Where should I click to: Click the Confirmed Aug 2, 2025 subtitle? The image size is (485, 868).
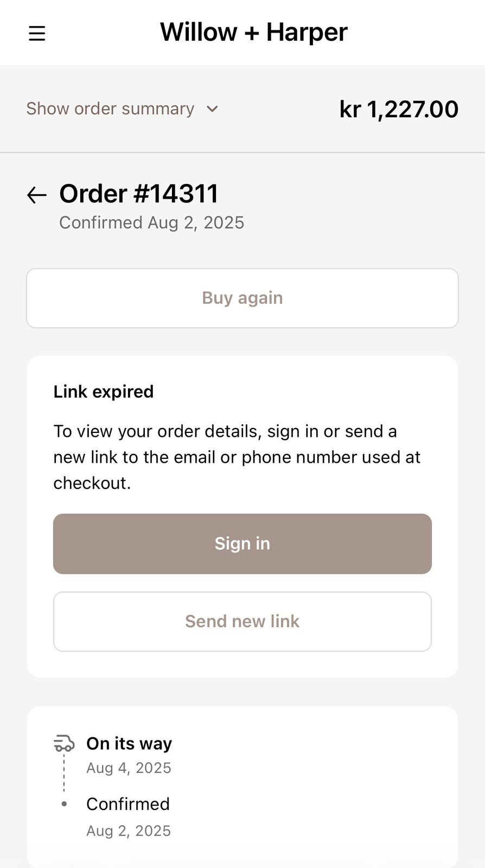(151, 222)
